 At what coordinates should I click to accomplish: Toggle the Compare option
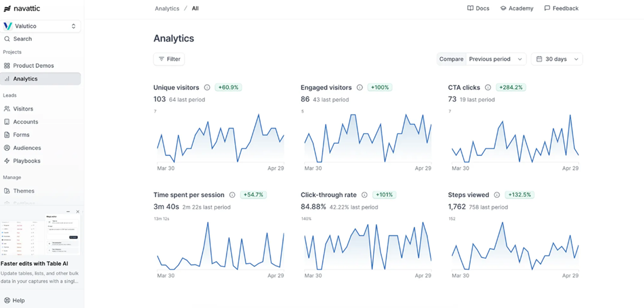pyautogui.click(x=451, y=59)
